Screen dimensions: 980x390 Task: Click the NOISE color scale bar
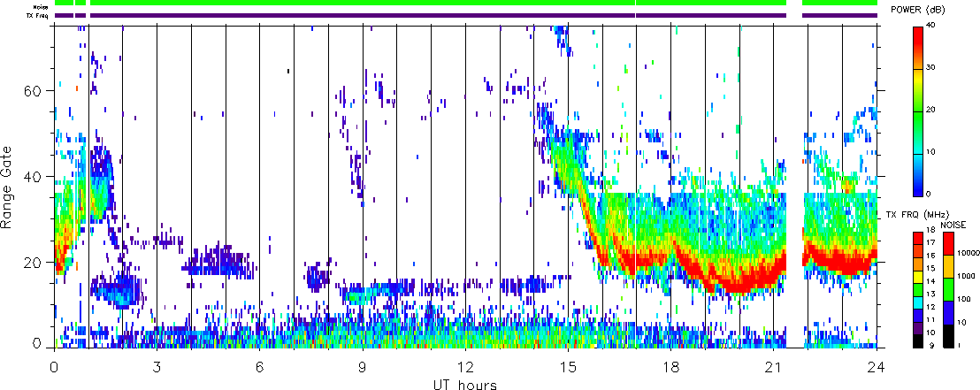click(951, 289)
